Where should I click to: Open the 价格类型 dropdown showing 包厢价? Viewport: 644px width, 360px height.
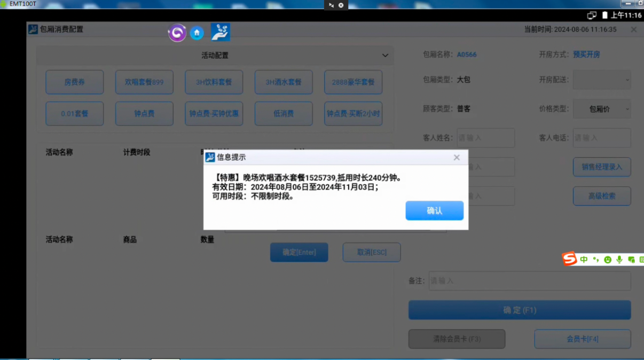(x=602, y=108)
